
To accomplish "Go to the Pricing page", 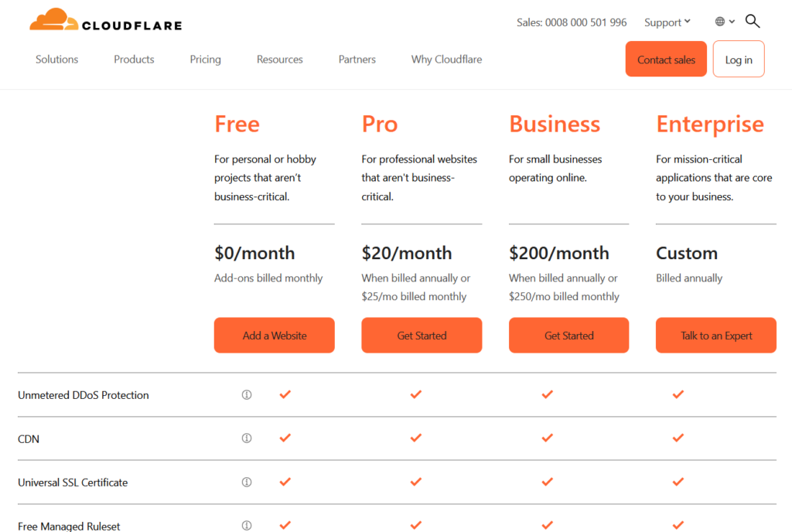I will point(206,60).
